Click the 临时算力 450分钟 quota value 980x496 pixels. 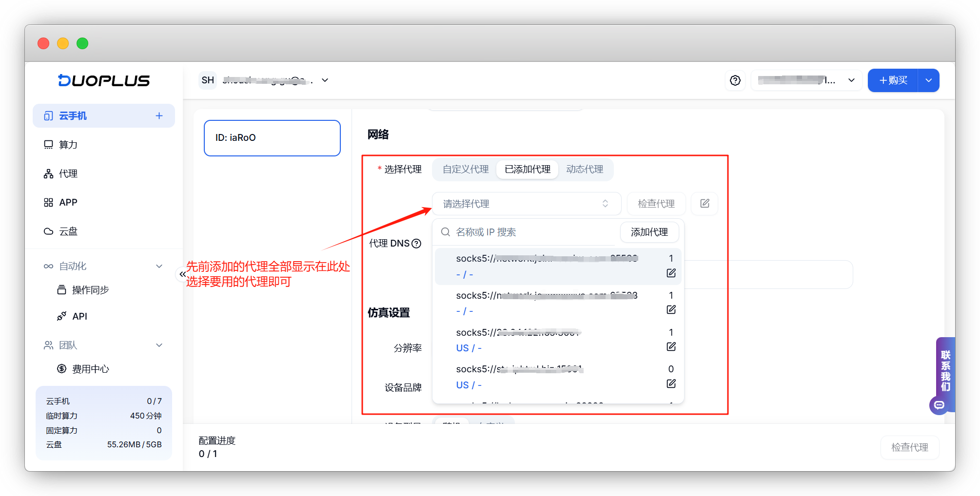click(146, 416)
